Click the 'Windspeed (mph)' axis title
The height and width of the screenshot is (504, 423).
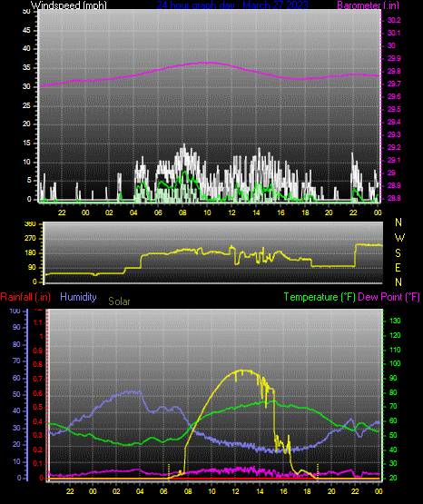69,5
